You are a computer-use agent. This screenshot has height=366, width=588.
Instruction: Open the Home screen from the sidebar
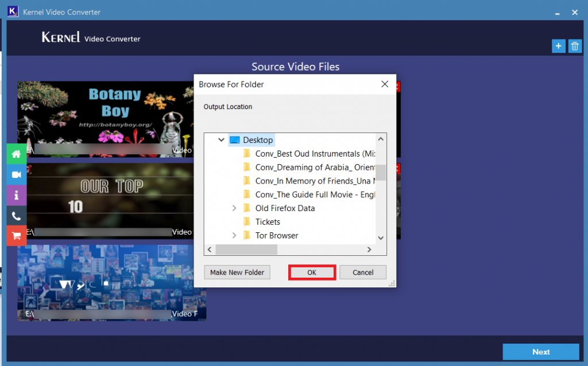click(x=16, y=154)
